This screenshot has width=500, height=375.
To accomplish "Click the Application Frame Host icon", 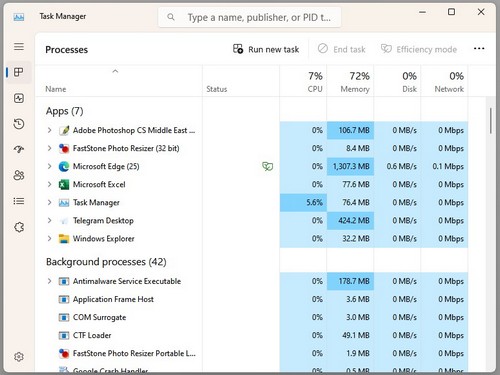I will [x=64, y=299].
